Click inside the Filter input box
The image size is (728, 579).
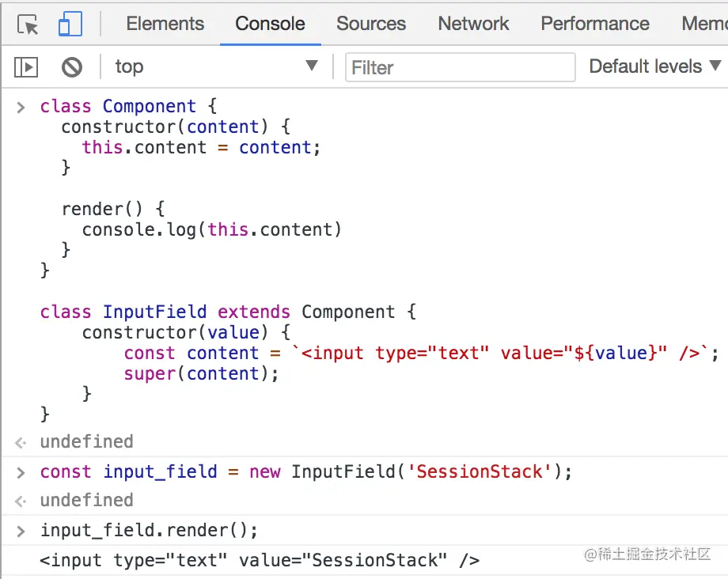[460, 67]
